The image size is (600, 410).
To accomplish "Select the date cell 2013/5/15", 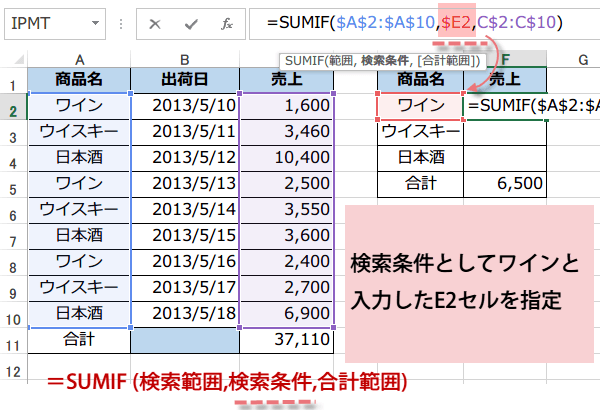I will (x=185, y=236).
